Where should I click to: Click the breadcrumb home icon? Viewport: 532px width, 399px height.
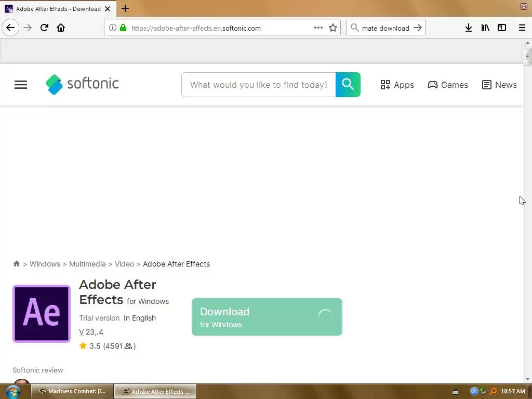point(16,263)
